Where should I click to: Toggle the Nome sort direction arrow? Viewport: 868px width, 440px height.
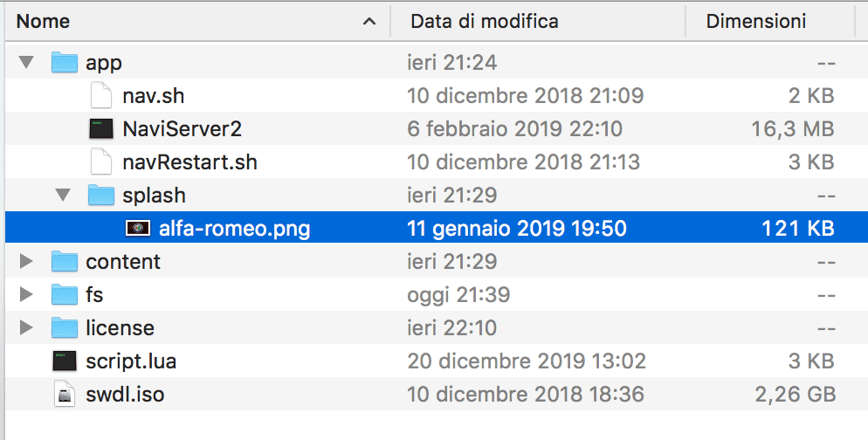[369, 21]
